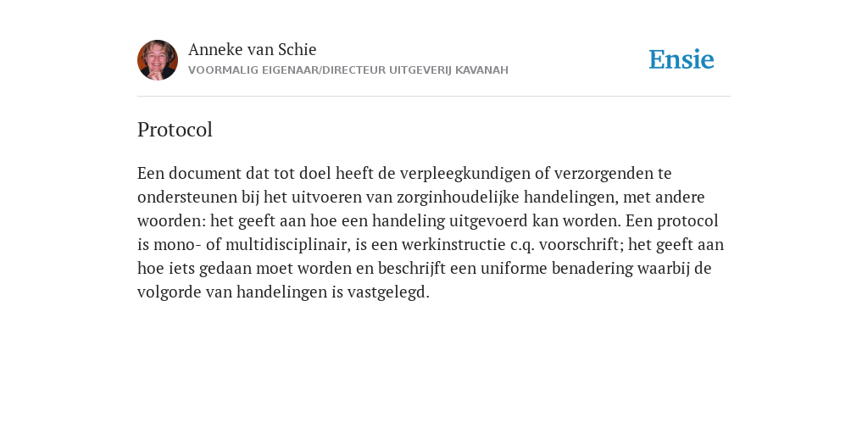Open the author name Anneke van Schie
Screen dimensions: 868x434
coord(253,50)
